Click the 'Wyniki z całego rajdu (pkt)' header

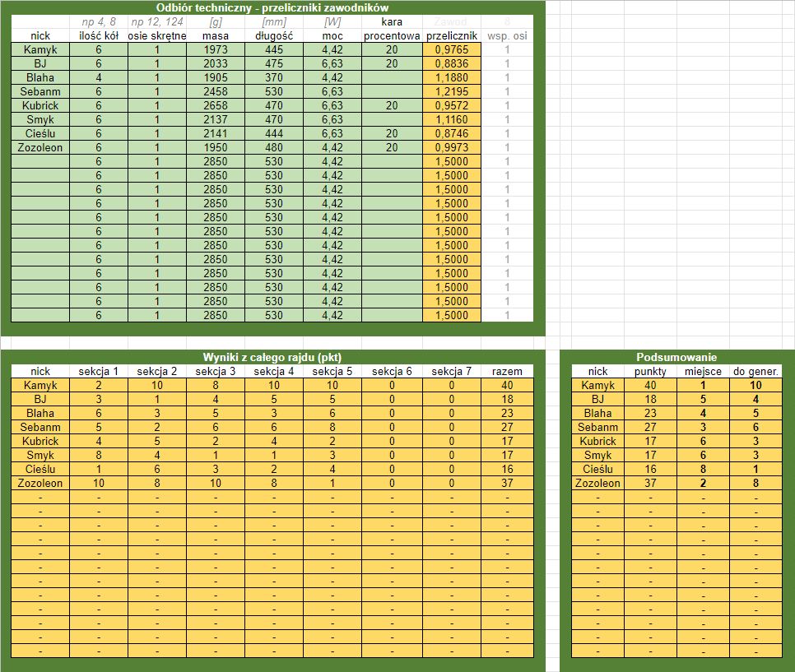coord(272,357)
